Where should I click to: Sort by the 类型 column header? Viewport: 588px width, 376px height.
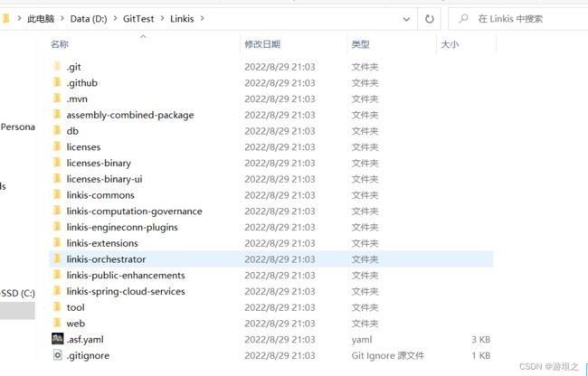click(x=360, y=44)
